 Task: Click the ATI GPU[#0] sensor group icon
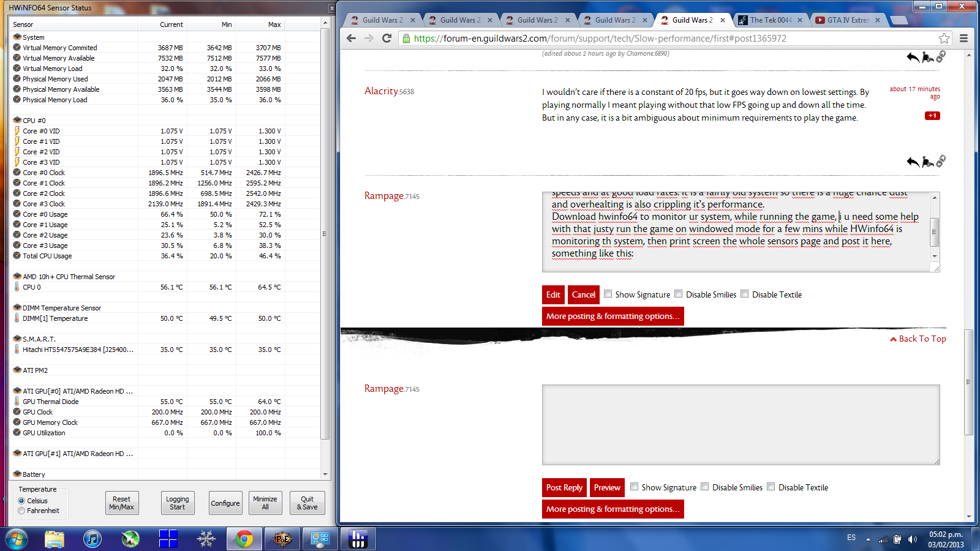pyautogui.click(x=17, y=391)
